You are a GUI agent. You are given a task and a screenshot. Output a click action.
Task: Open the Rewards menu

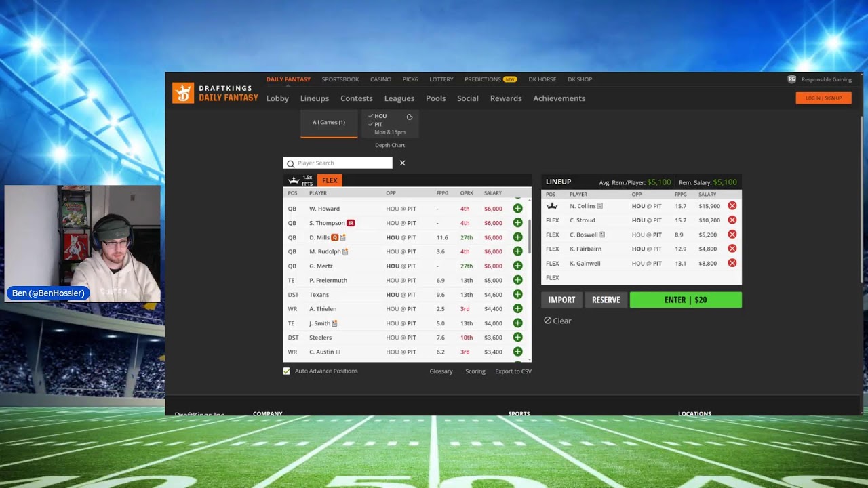pos(506,98)
